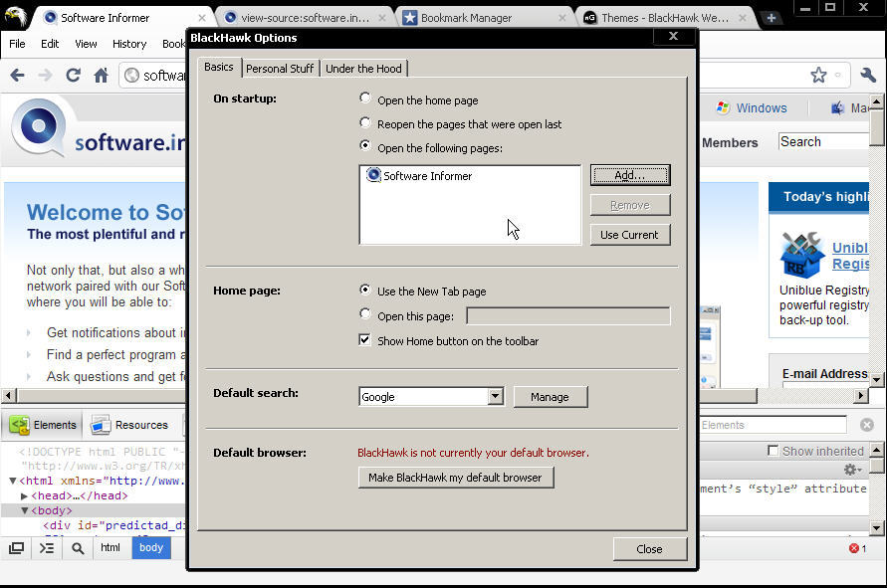Close the Bookmark Manager tab

(562, 18)
